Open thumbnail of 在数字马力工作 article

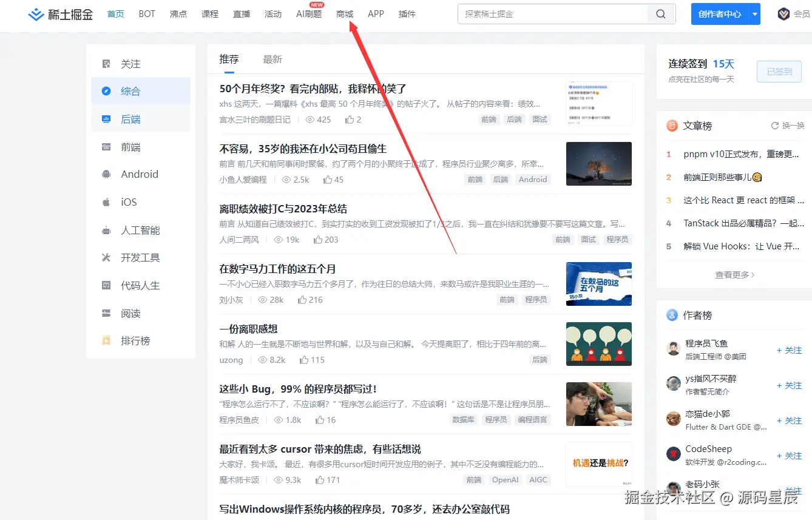[x=599, y=284]
